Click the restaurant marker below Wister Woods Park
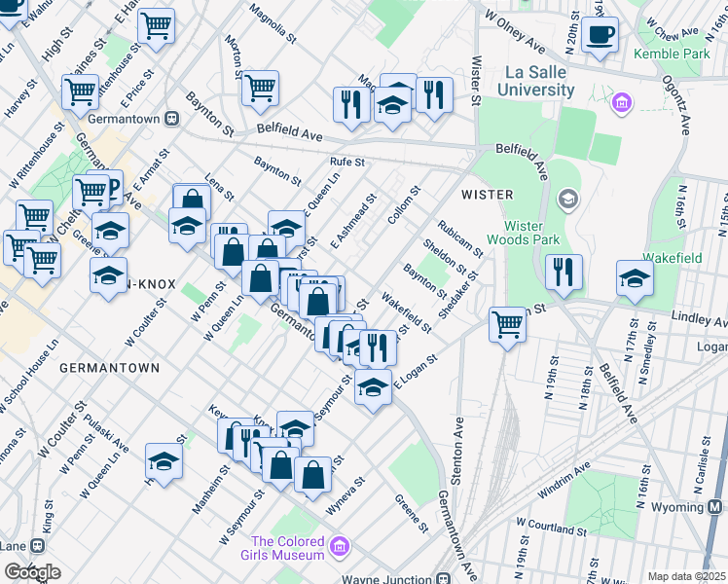728x584 pixels. pos(564,274)
